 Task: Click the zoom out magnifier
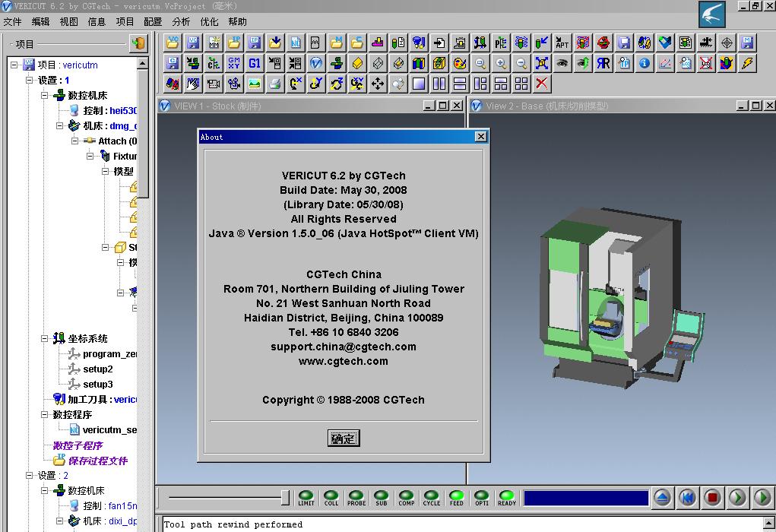coord(521,63)
